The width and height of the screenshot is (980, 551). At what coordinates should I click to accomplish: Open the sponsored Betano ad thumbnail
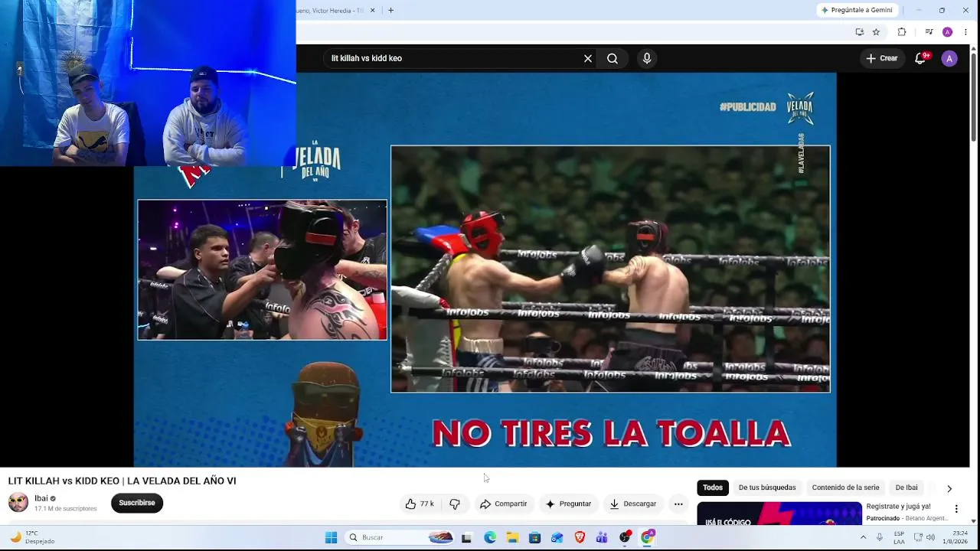tap(779, 514)
